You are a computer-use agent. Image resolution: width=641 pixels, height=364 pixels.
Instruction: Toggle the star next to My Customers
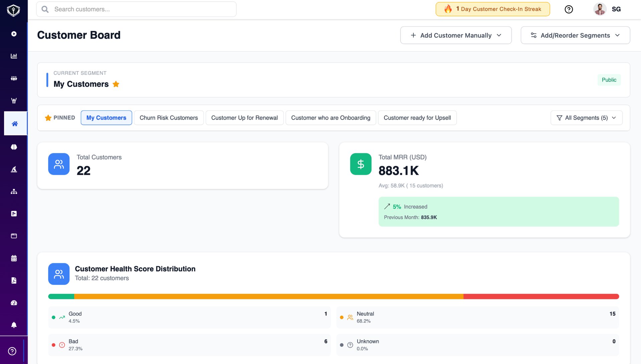(116, 84)
